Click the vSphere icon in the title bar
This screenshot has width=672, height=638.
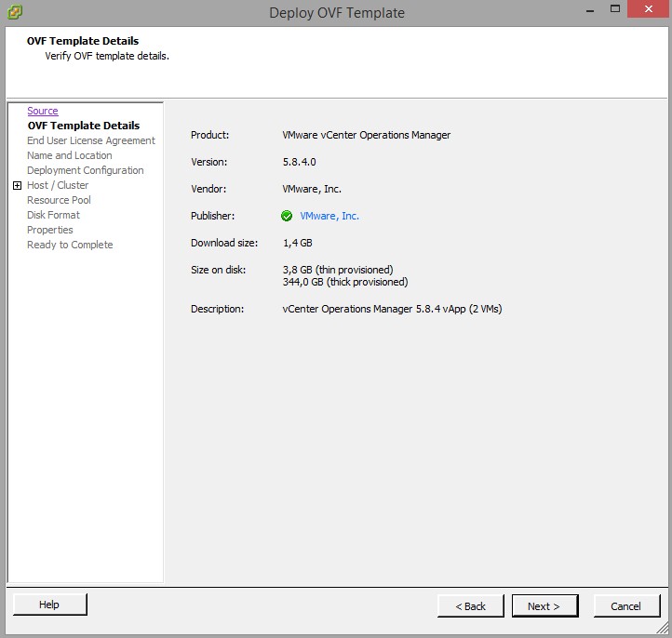coord(16,12)
